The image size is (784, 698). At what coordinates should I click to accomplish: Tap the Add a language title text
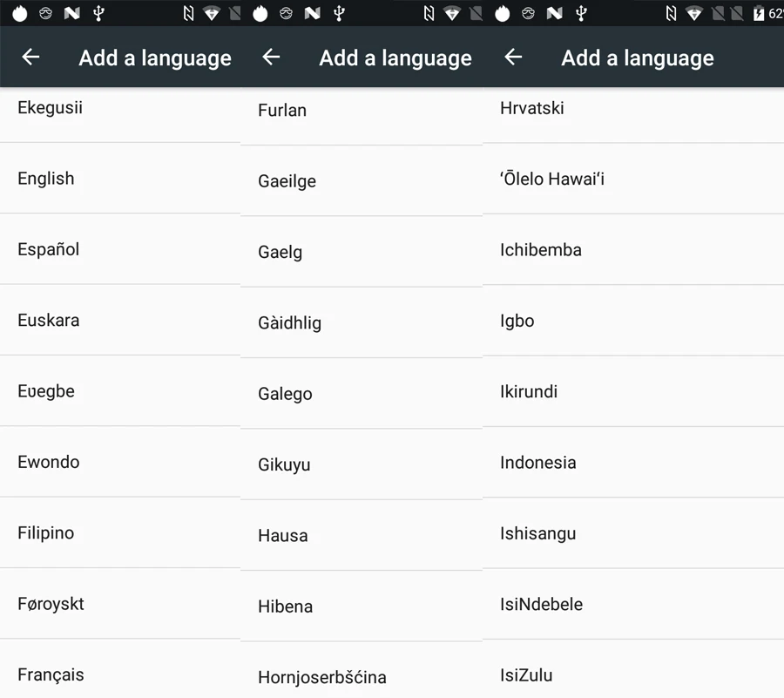point(154,58)
